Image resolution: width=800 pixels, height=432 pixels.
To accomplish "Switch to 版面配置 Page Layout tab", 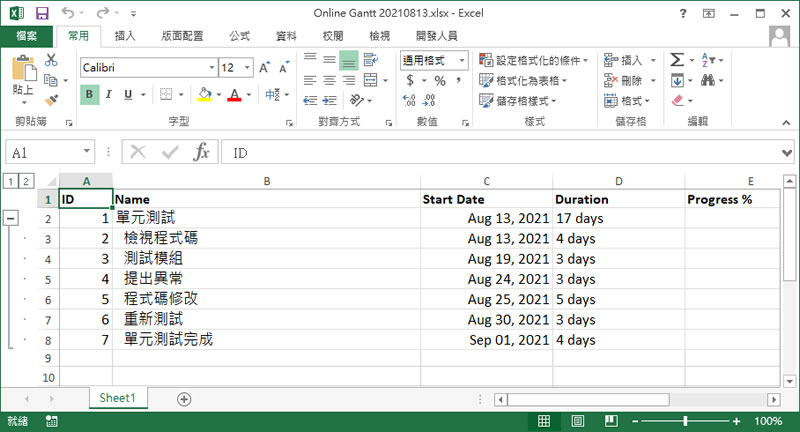I will [182, 36].
